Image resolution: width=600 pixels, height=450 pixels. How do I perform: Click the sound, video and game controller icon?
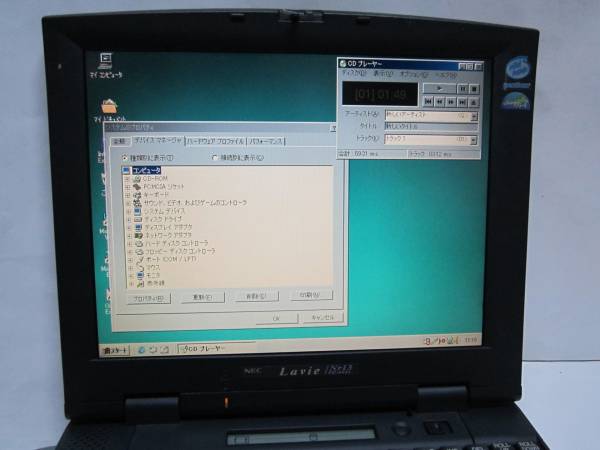(137, 203)
